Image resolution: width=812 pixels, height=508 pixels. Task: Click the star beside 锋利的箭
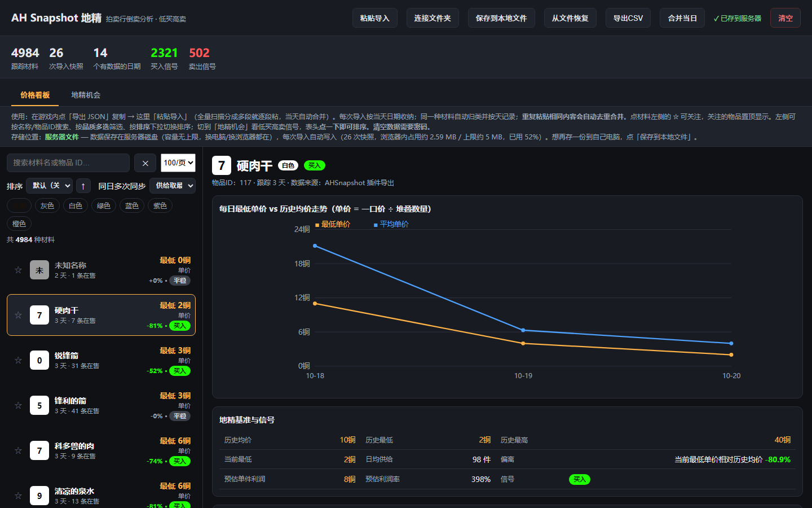coord(18,405)
